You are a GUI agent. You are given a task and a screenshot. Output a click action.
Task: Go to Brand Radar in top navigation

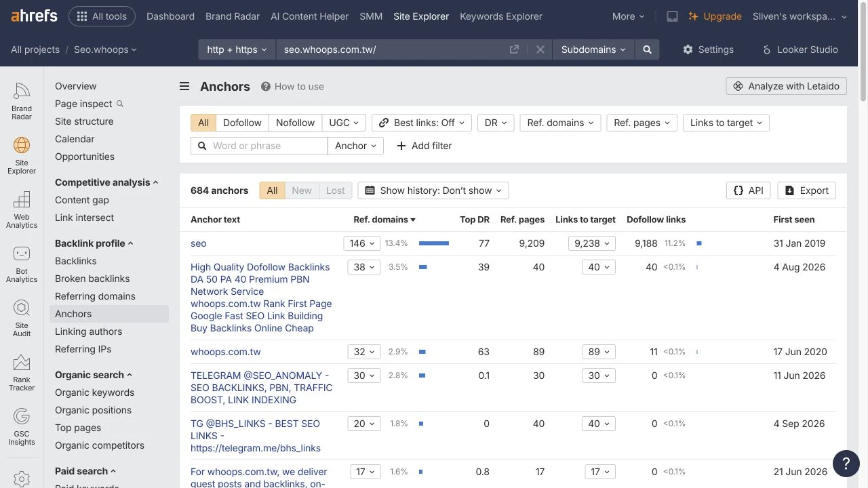click(233, 16)
